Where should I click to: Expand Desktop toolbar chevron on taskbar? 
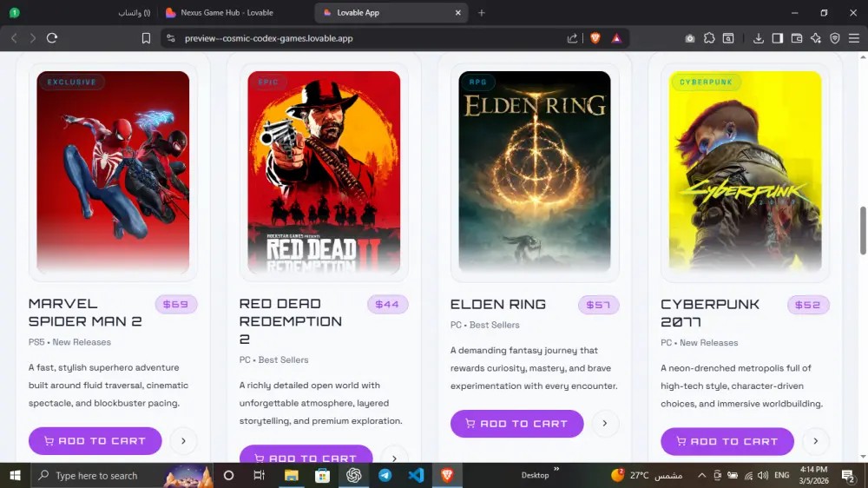pos(556,469)
